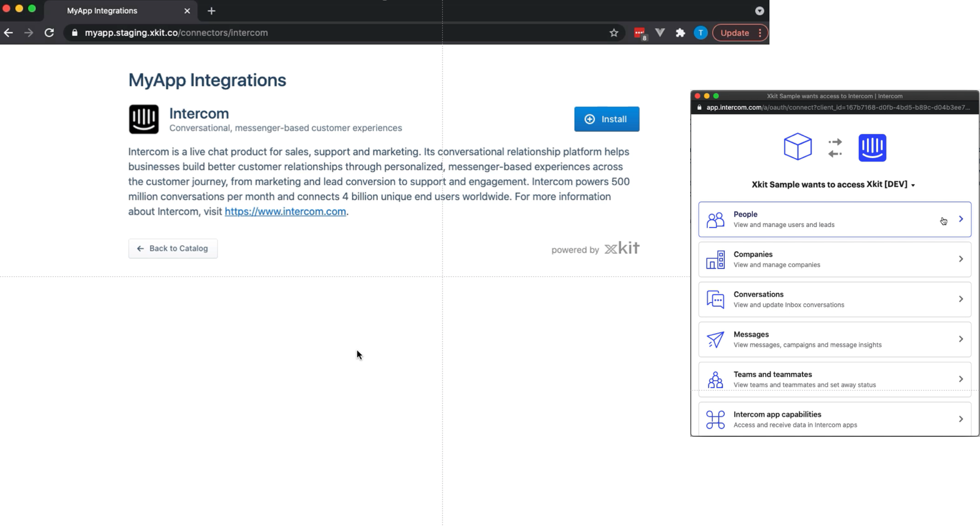This screenshot has width=980, height=526.
Task: Open the tab search dropdown arrow
Action: pos(759,11)
